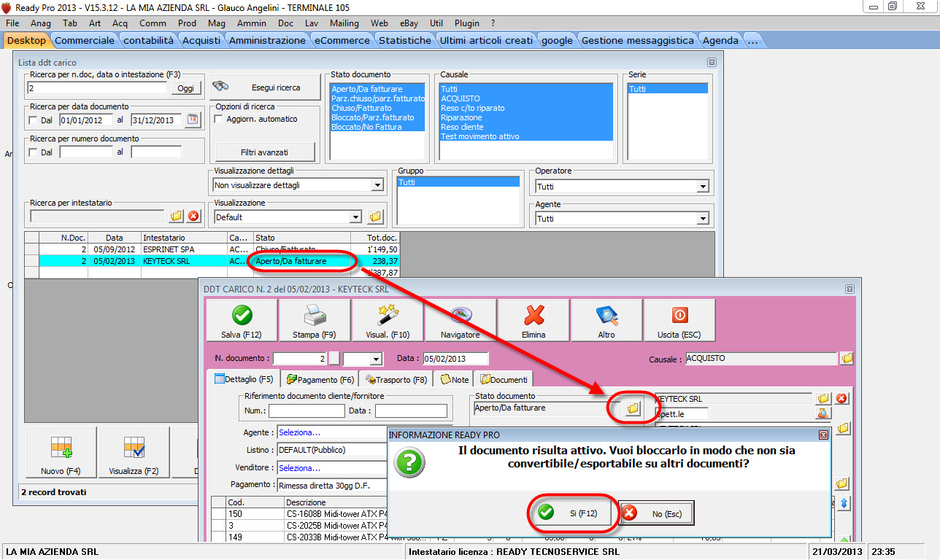Remove KEYTECK SRL with the red X icon
The image size is (940, 560).
(841, 399)
